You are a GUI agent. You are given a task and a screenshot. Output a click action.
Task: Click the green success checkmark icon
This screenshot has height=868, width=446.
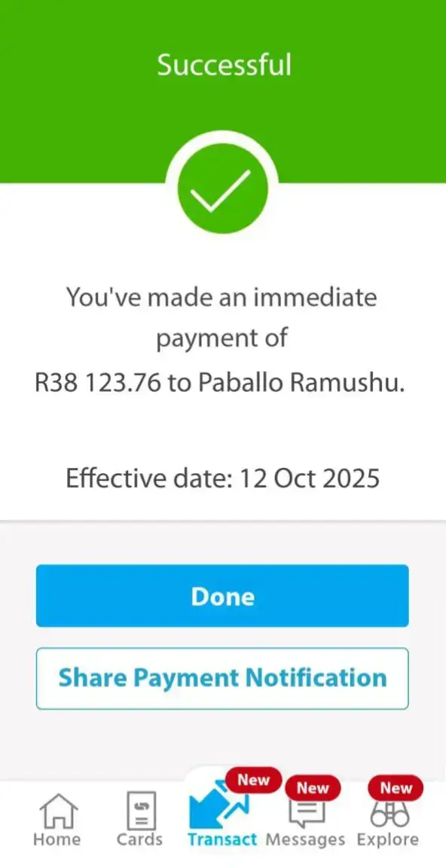click(x=223, y=187)
